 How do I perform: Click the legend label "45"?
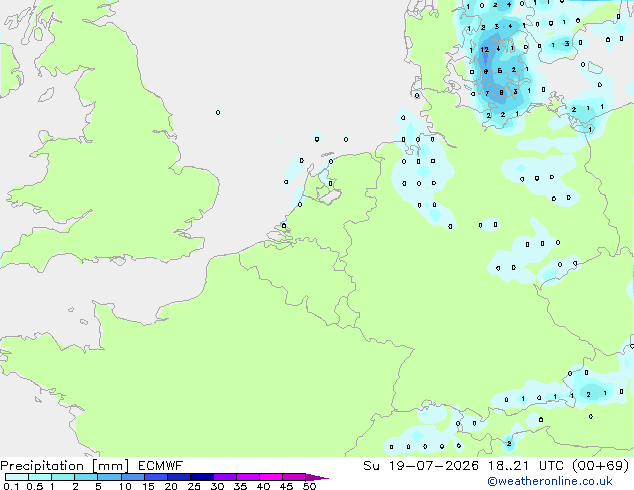tap(286, 486)
